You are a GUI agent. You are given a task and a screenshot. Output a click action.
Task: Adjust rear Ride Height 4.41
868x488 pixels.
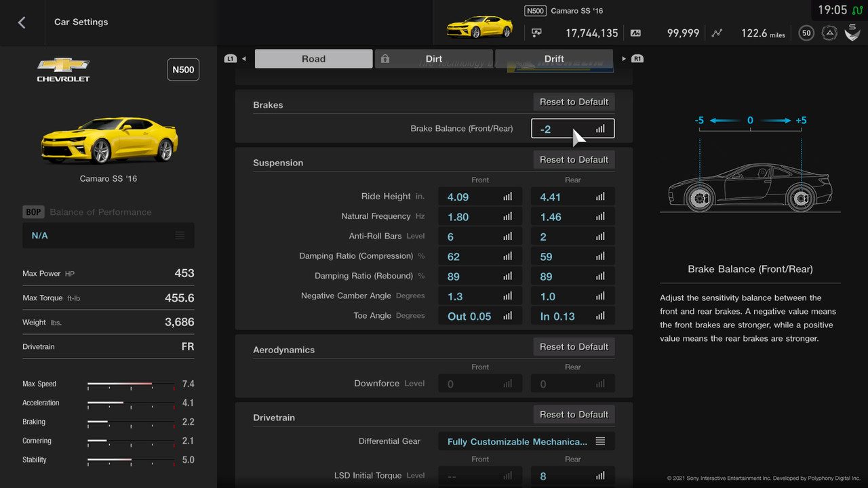pos(573,197)
